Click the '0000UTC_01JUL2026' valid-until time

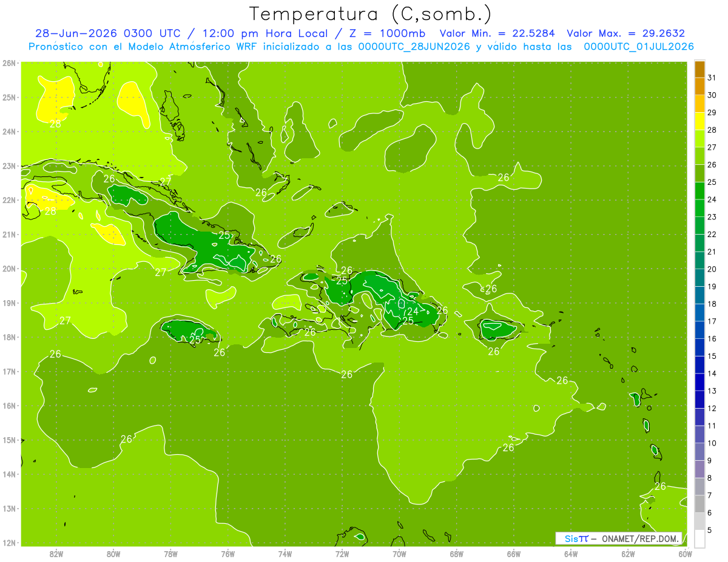[639, 47]
